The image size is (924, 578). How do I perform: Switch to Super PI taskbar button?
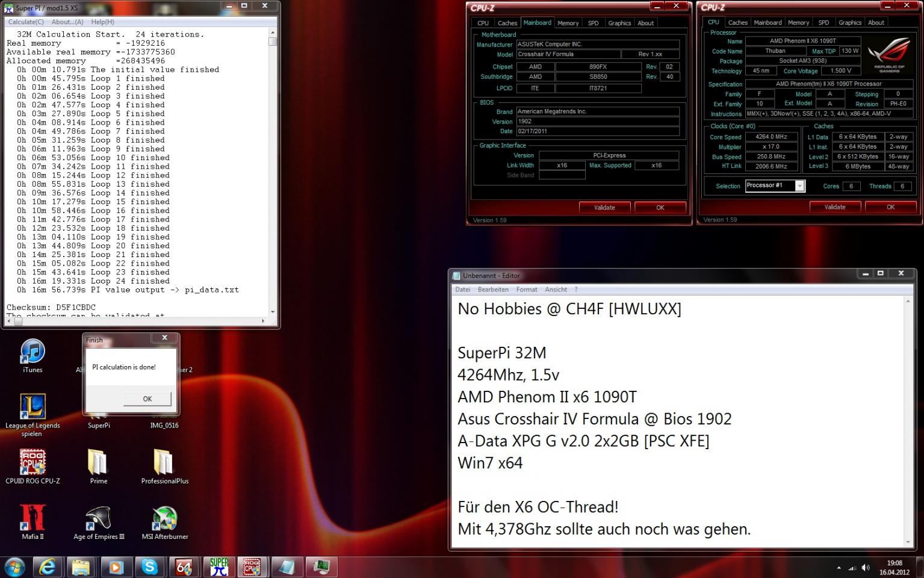(x=219, y=567)
